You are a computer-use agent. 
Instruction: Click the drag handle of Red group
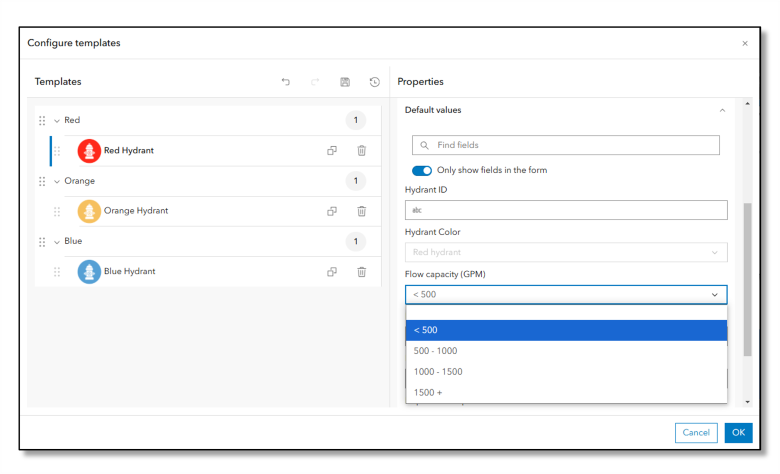[x=42, y=120]
